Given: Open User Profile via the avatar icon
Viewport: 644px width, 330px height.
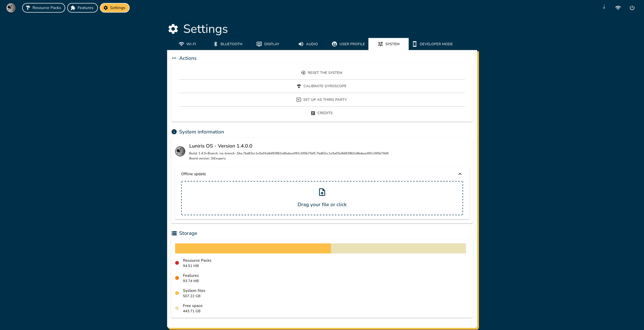Looking at the screenshot, I should pos(334,44).
